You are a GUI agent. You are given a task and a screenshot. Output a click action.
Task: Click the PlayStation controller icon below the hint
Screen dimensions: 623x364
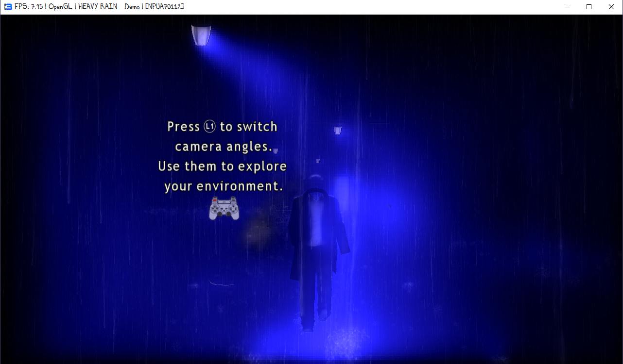click(x=224, y=208)
